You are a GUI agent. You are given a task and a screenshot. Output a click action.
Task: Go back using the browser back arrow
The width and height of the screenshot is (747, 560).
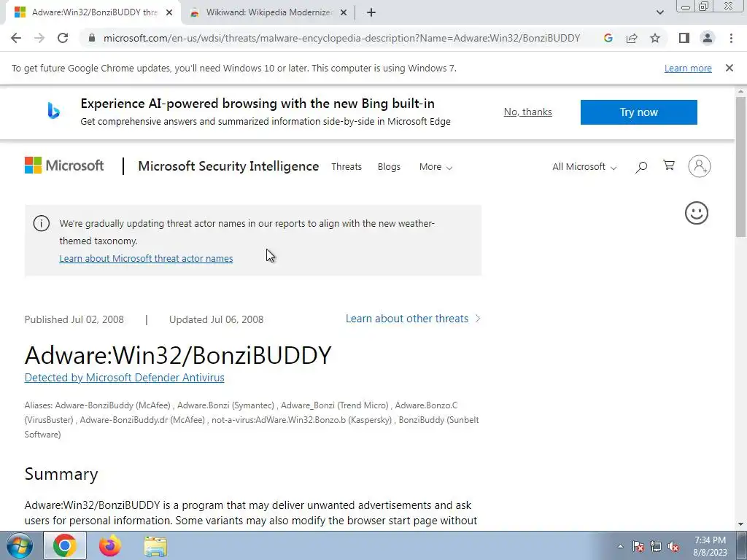16,38
